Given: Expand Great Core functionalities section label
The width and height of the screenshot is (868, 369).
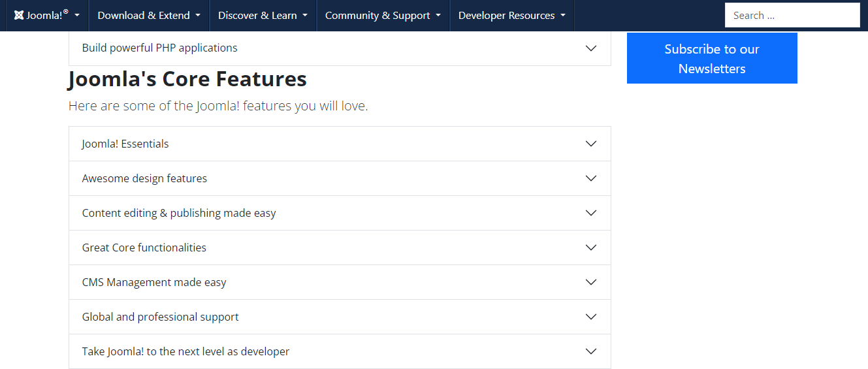Looking at the screenshot, I should point(144,248).
